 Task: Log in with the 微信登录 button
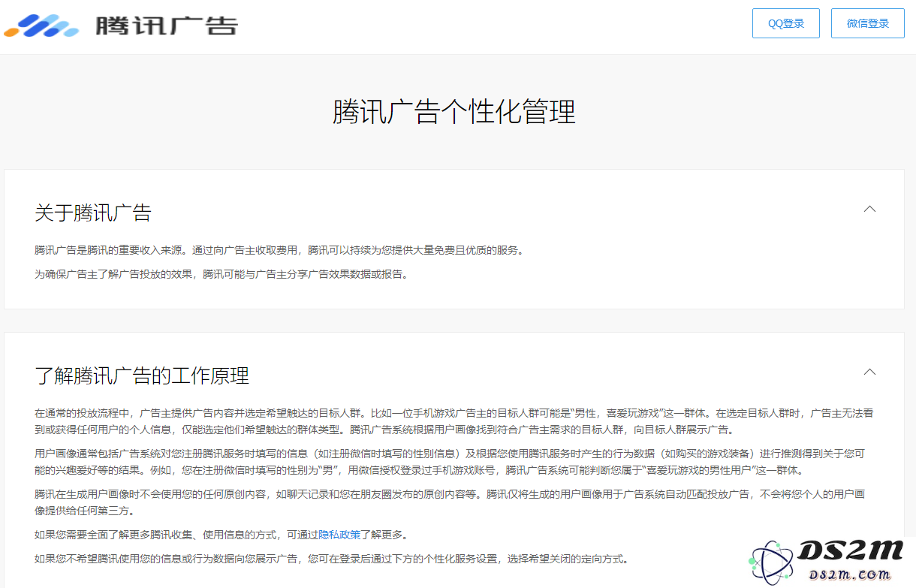pos(868,23)
